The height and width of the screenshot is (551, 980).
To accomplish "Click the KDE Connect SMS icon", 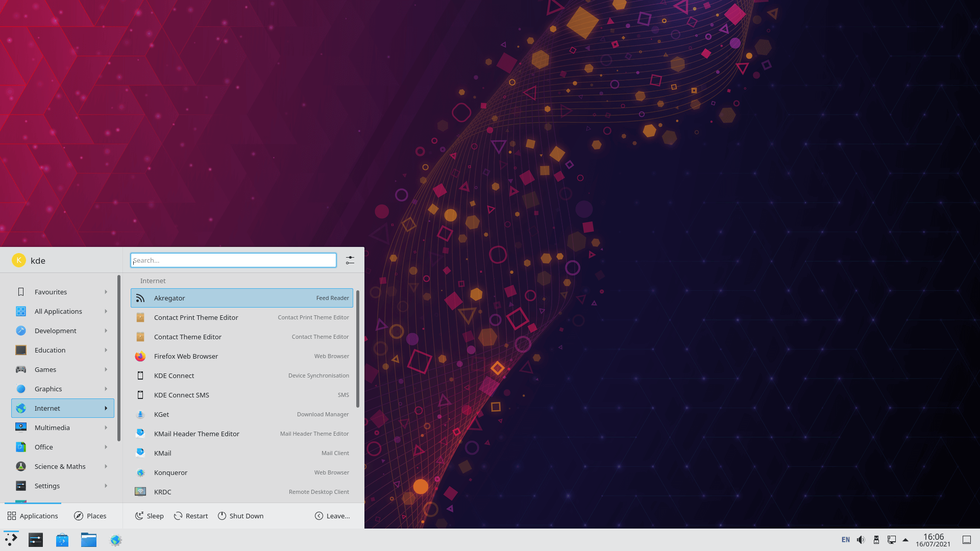I will pos(140,395).
